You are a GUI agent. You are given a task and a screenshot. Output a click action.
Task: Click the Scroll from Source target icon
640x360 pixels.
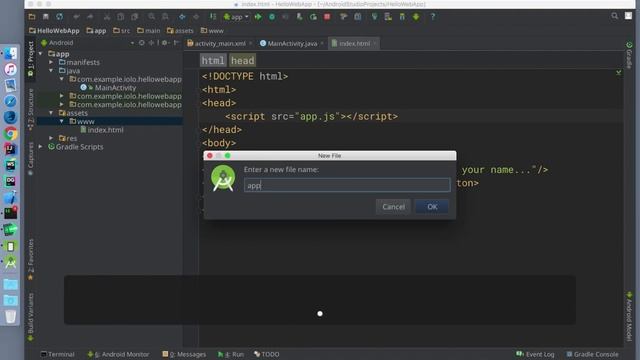[x=141, y=42]
